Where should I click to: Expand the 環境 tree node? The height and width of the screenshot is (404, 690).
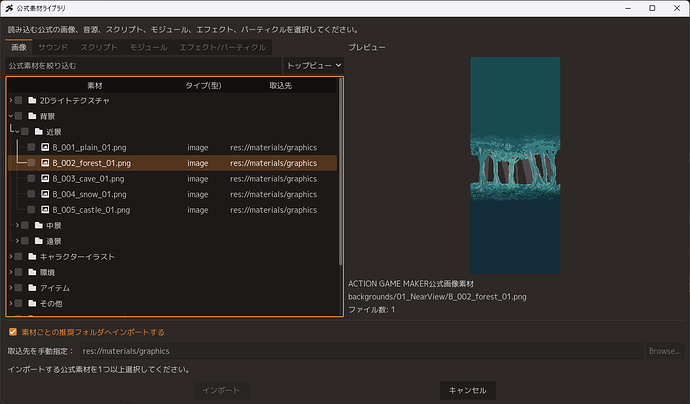click(x=11, y=272)
